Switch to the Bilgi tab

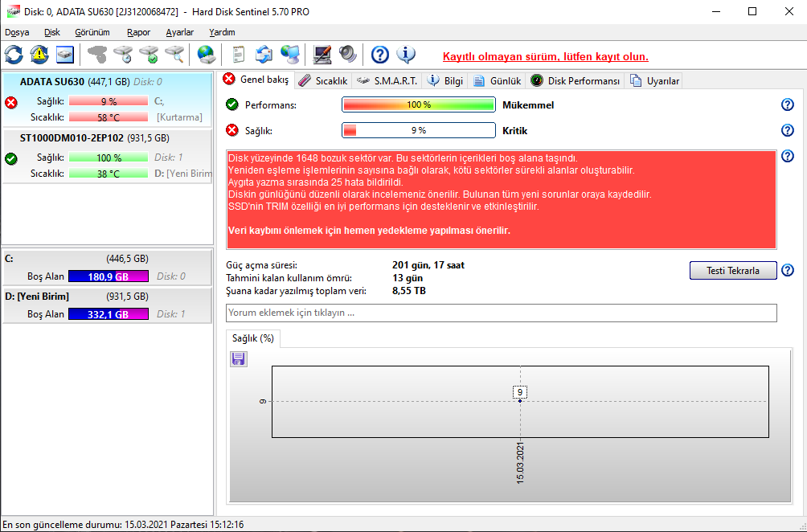(446, 81)
